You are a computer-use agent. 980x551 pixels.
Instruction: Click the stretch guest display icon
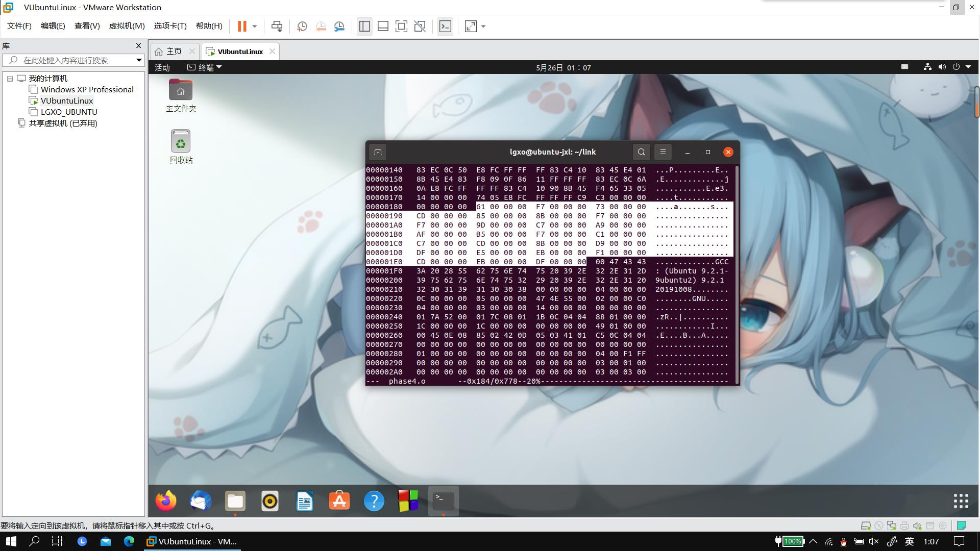pyautogui.click(x=471, y=27)
